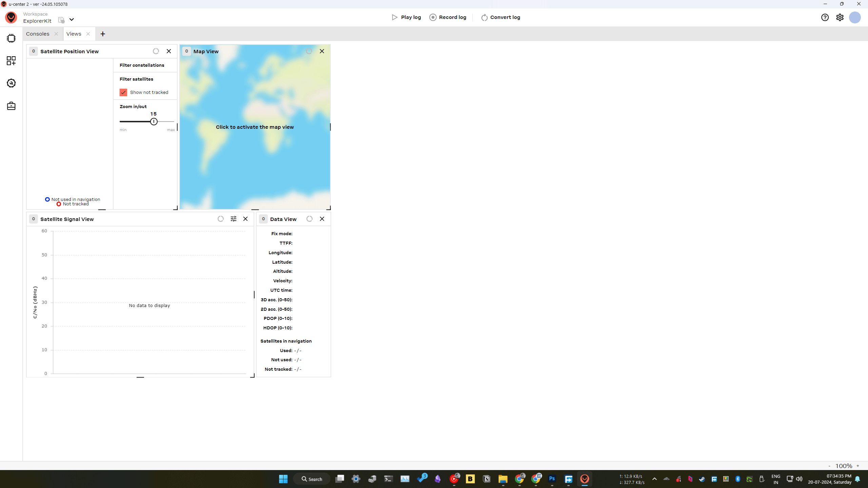Open the volume control in tray
Viewport: 868px width, 488px height.
[x=799, y=479]
